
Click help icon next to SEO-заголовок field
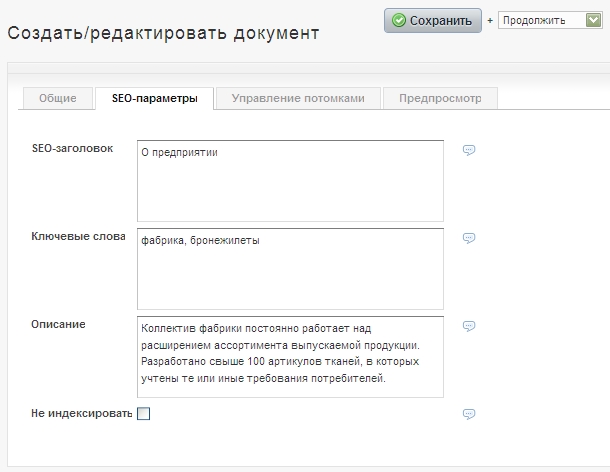[469, 150]
